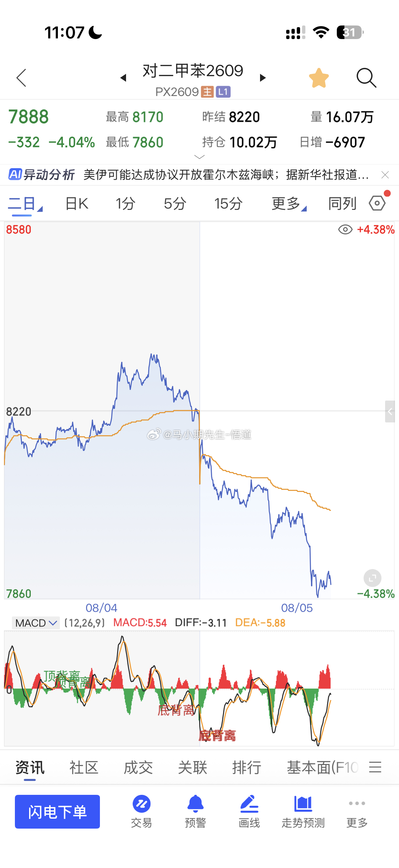Expand the side panel arrow on chart

click(390, 411)
